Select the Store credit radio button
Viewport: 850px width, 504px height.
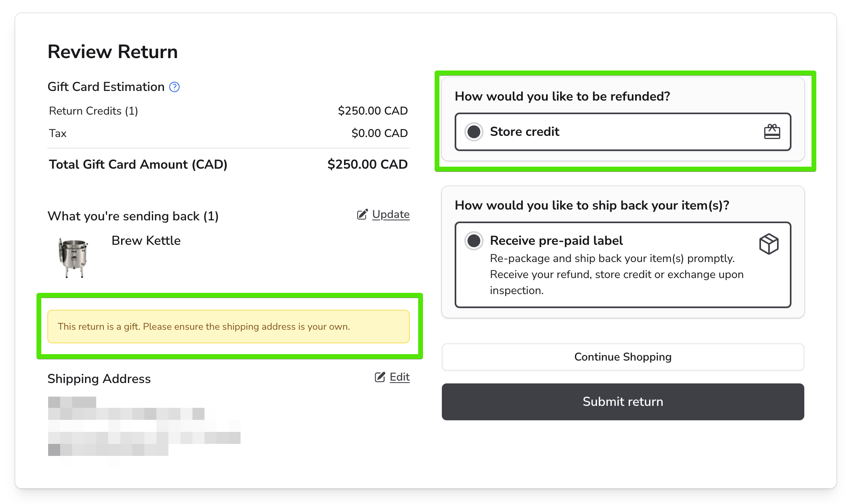tap(474, 132)
